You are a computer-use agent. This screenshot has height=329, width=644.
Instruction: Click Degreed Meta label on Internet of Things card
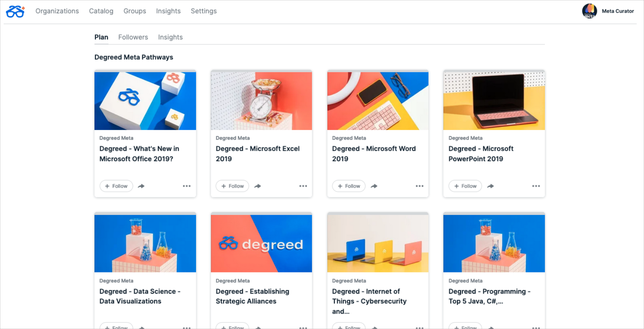click(x=349, y=281)
